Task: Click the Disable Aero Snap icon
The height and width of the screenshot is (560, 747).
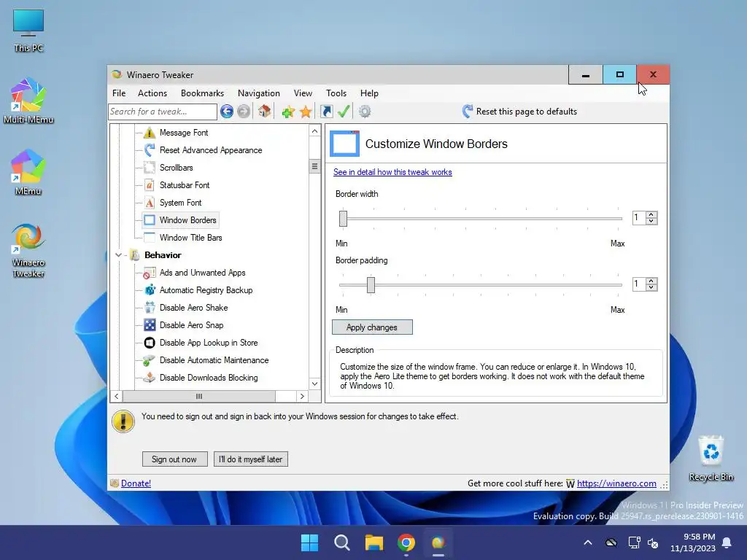Action: (x=150, y=325)
